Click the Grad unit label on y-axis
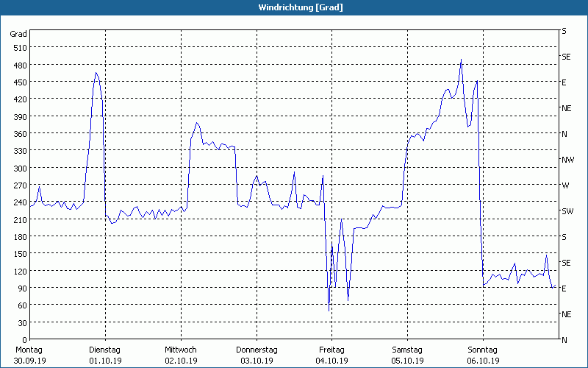The height and width of the screenshot is (368, 588). coord(18,34)
